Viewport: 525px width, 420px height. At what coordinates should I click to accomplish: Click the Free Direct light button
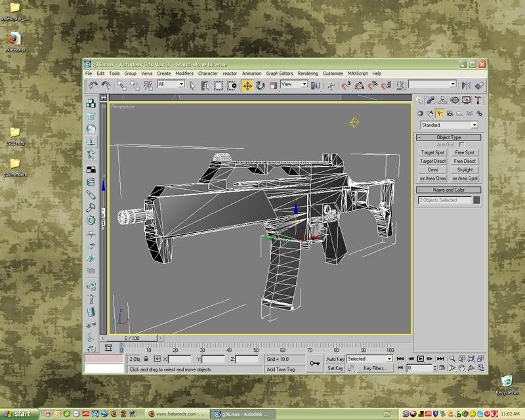coord(465,161)
